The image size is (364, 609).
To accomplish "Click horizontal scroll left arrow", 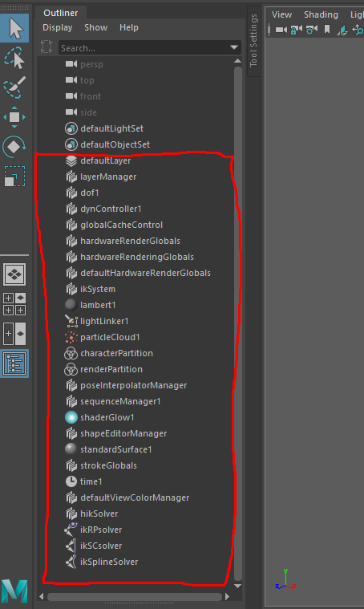I will 42,596.
